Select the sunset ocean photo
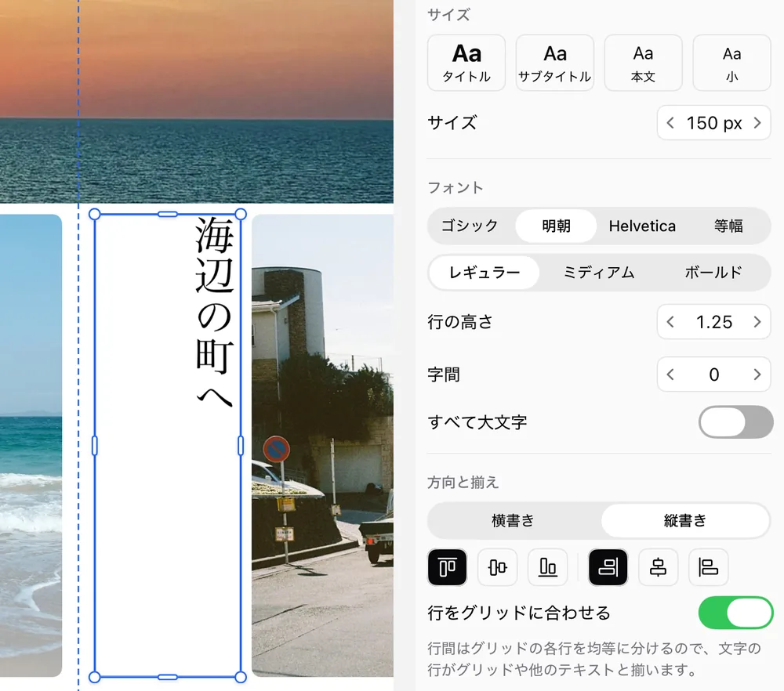Screen dimensions: 784x691 pyautogui.click(x=197, y=101)
